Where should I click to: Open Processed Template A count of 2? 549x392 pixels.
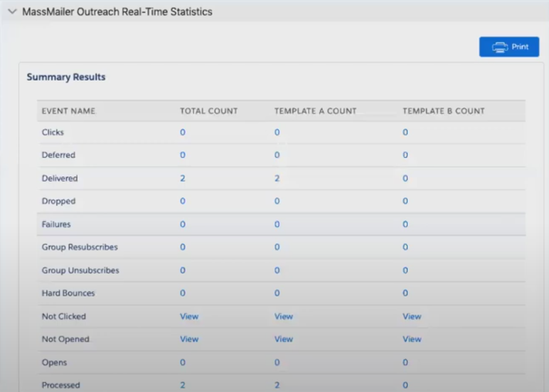tap(277, 385)
